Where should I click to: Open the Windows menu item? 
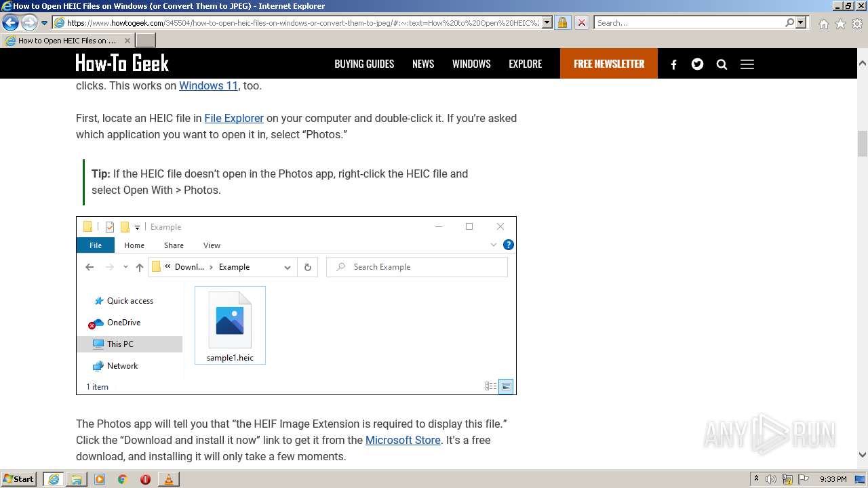point(471,64)
